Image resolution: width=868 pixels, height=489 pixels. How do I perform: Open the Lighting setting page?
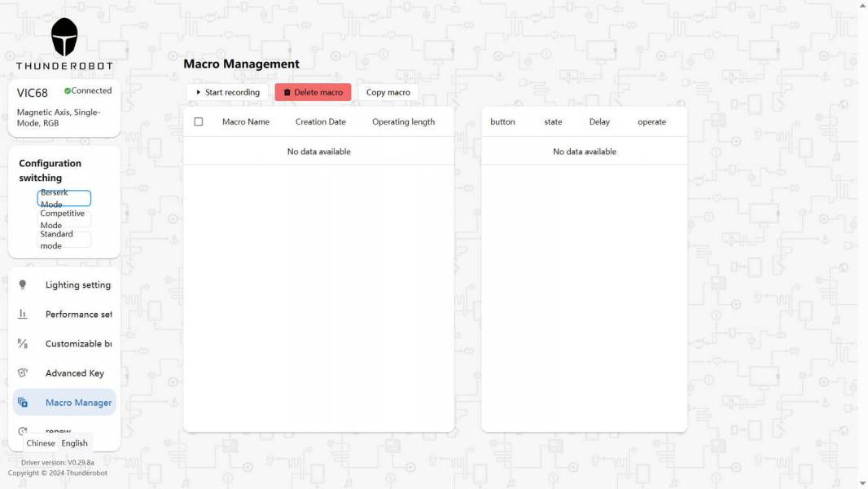tap(64, 284)
